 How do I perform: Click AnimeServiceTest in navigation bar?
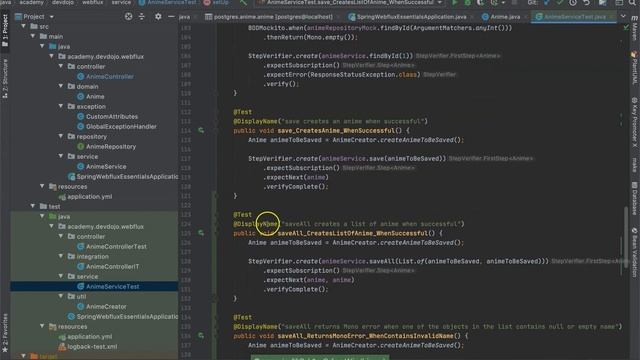(167, 2)
